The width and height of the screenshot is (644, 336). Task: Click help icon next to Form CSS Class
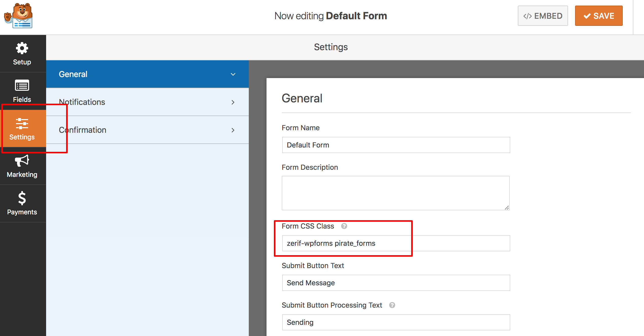click(344, 226)
